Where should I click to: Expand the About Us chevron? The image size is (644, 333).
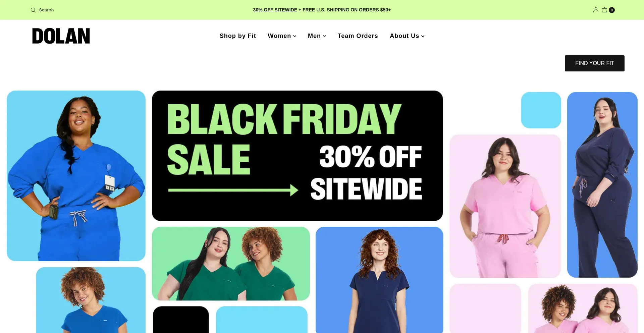coord(423,36)
